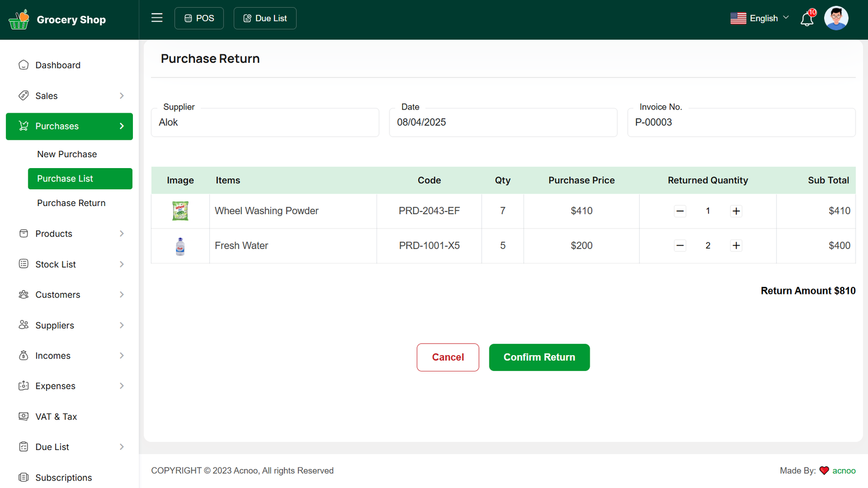The height and width of the screenshot is (488, 868).
Task: Click the acnoo heart icon
Action: pyautogui.click(x=824, y=471)
